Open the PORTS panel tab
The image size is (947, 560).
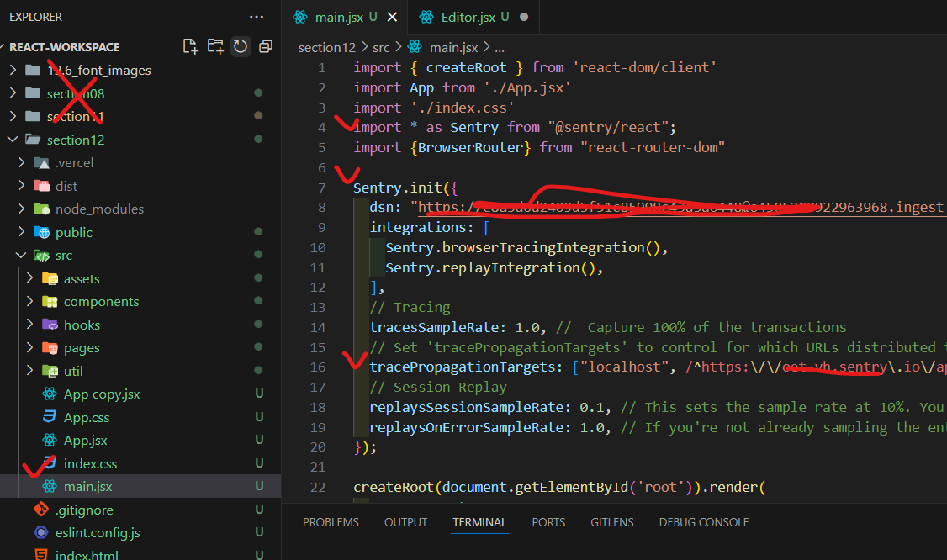click(x=548, y=522)
